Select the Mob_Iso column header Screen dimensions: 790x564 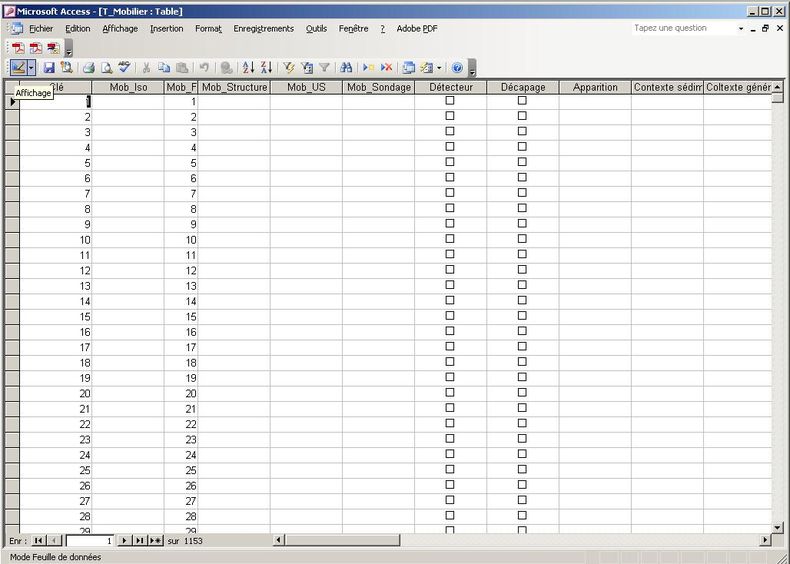(x=128, y=87)
